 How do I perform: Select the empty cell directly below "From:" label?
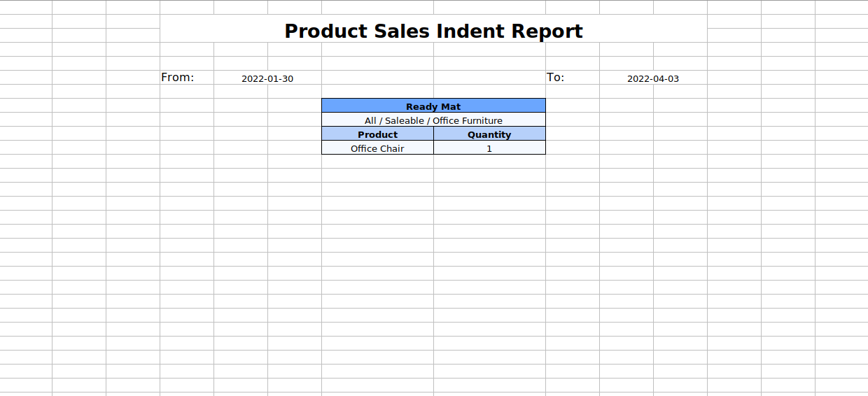pyautogui.click(x=186, y=92)
